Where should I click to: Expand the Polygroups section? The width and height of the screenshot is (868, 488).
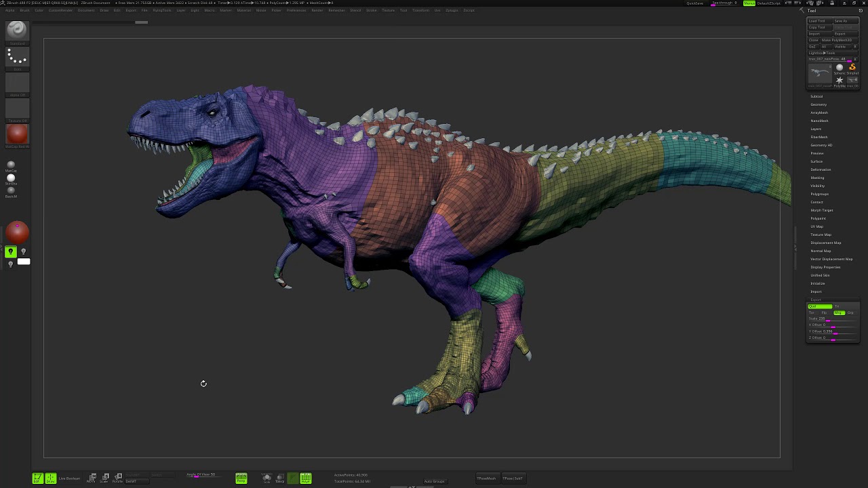click(x=819, y=194)
